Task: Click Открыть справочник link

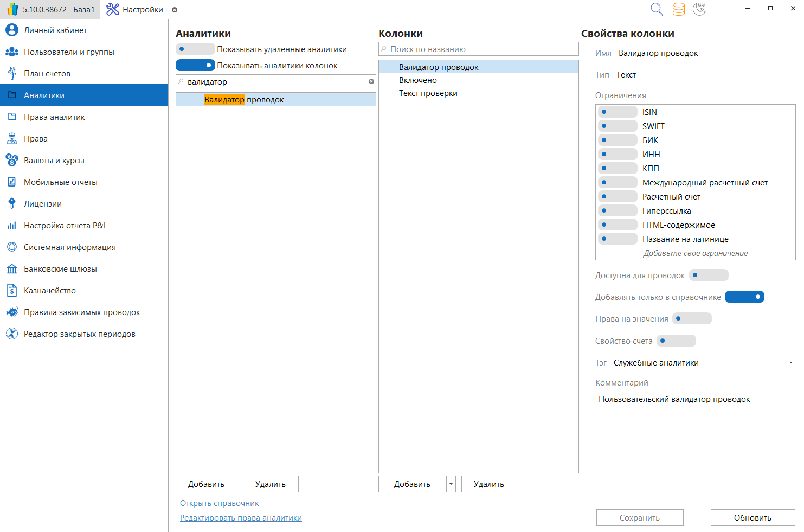Action: point(219,503)
